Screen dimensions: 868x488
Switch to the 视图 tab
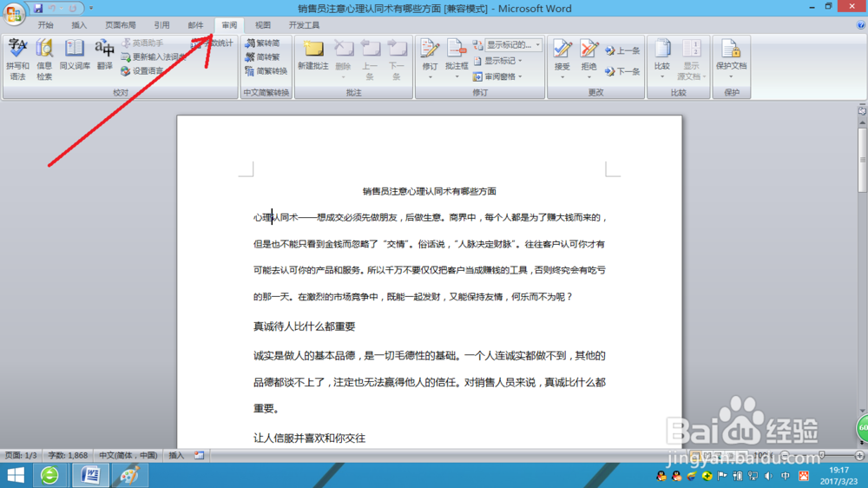[262, 25]
